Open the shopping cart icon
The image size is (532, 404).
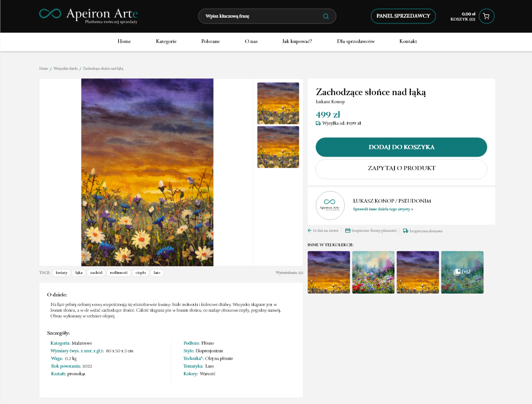pos(486,16)
